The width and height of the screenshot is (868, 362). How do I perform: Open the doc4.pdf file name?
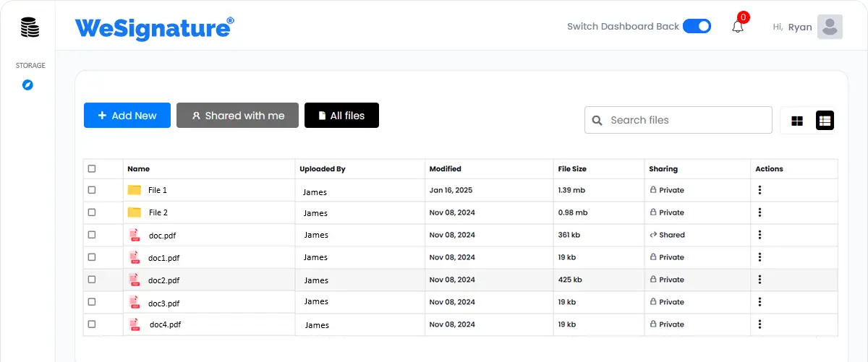coord(166,324)
